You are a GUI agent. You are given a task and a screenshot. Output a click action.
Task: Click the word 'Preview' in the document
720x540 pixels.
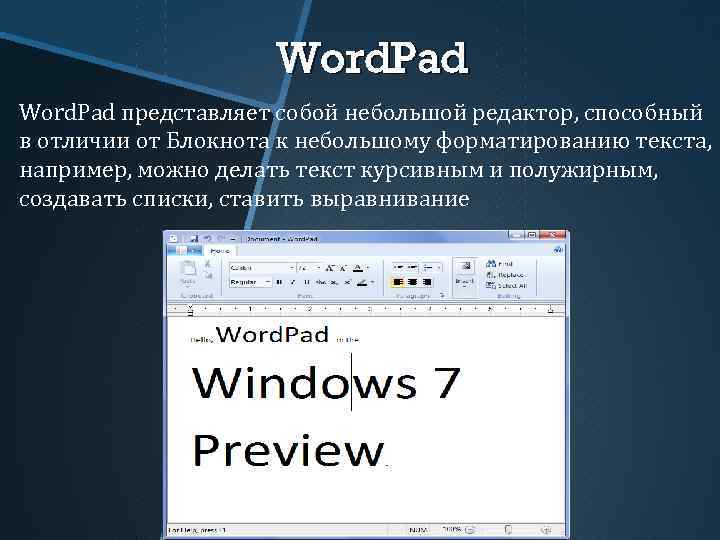[x=288, y=450]
